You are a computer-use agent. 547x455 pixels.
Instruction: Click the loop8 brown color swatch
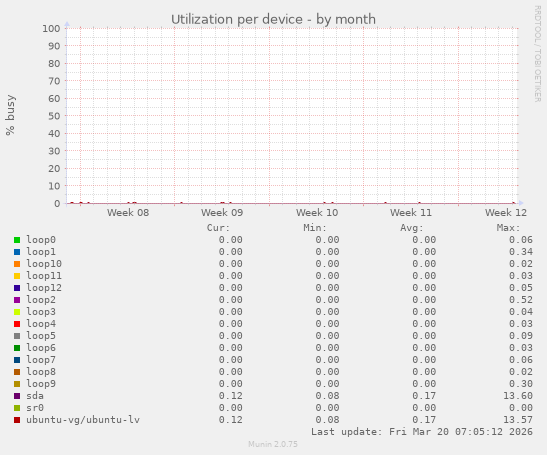pos(17,372)
